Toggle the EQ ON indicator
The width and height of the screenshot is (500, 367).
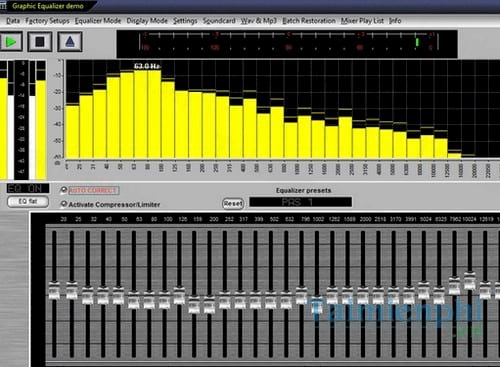28,189
